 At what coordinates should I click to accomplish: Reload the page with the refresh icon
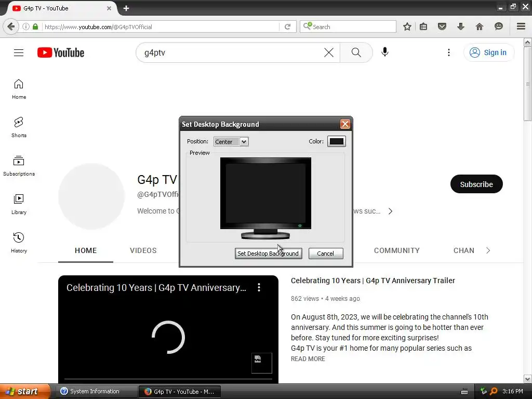pyautogui.click(x=287, y=26)
